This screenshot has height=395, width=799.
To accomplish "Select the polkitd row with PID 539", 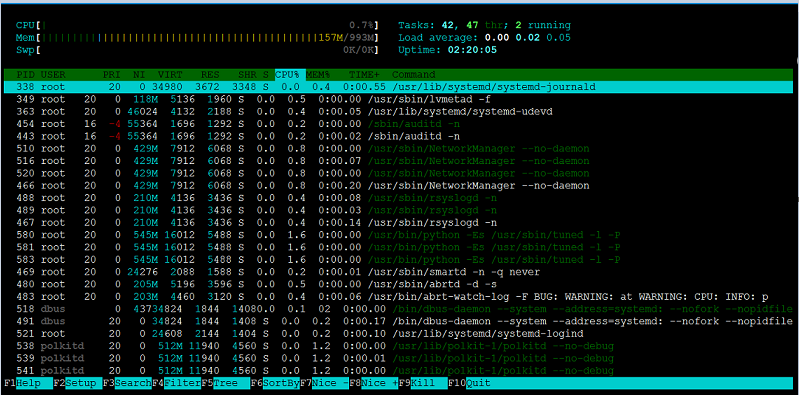I will [x=399, y=358].
